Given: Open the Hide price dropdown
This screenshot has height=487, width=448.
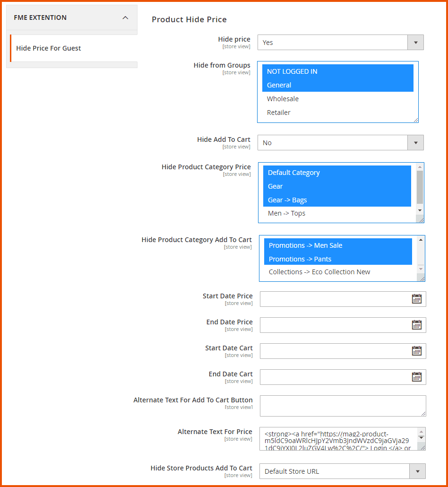Looking at the screenshot, I should [x=340, y=43].
